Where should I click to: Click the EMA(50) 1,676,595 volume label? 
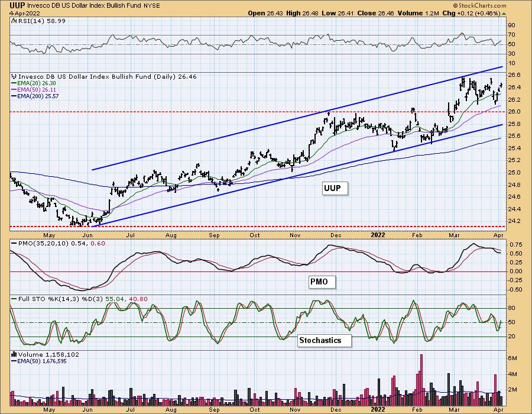(x=42, y=361)
